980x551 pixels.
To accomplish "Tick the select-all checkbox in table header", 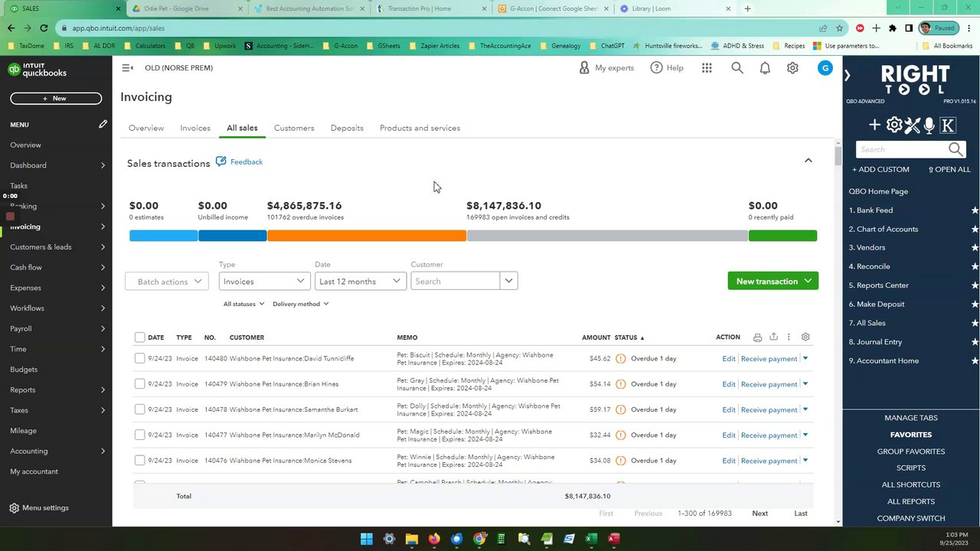I will point(139,337).
